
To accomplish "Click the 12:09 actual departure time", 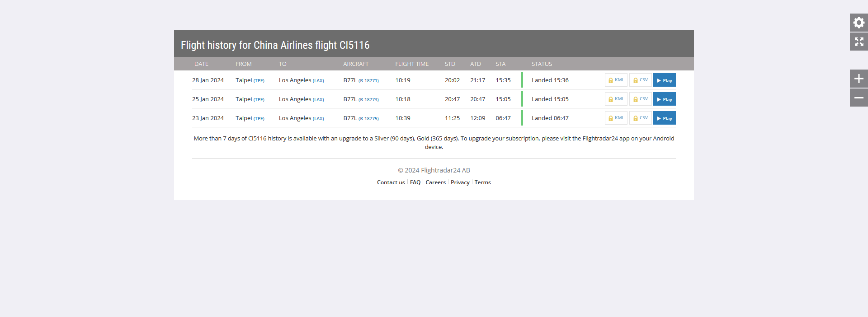I will coord(478,118).
